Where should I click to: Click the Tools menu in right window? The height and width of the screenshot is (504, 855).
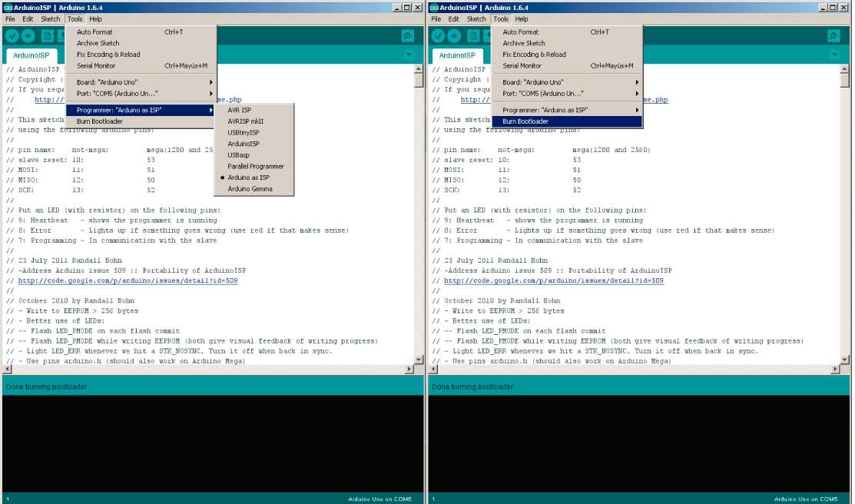click(501, 19)
